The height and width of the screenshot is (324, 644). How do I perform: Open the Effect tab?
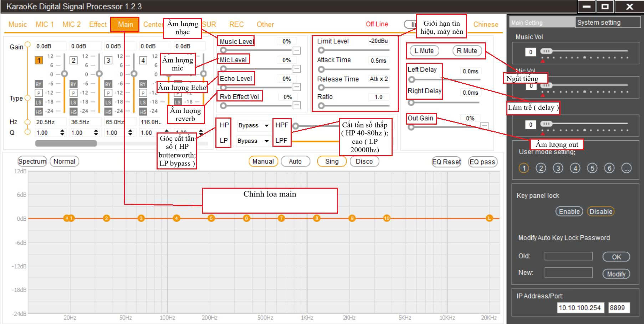[x=98, y=24]
